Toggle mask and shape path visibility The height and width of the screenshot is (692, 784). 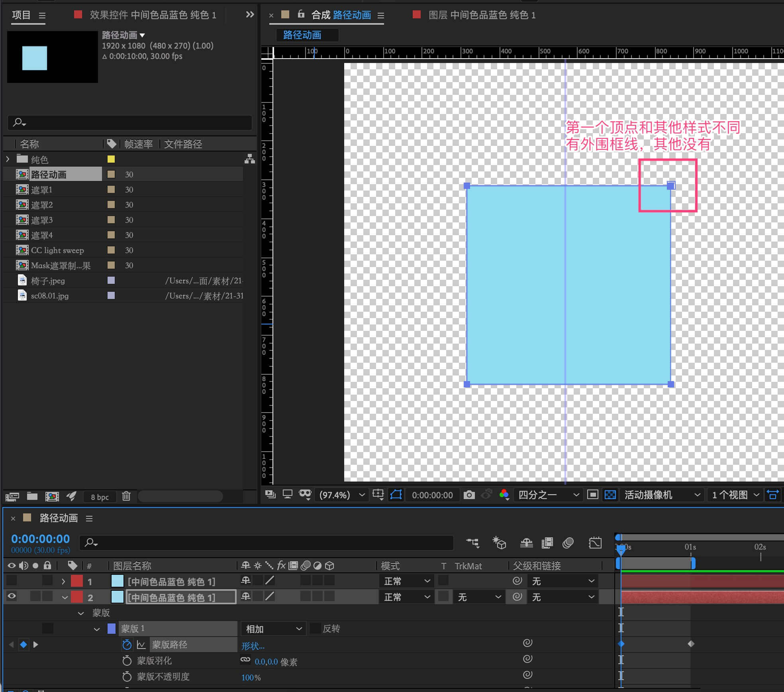pyautogui.click(x=396, y=495)
